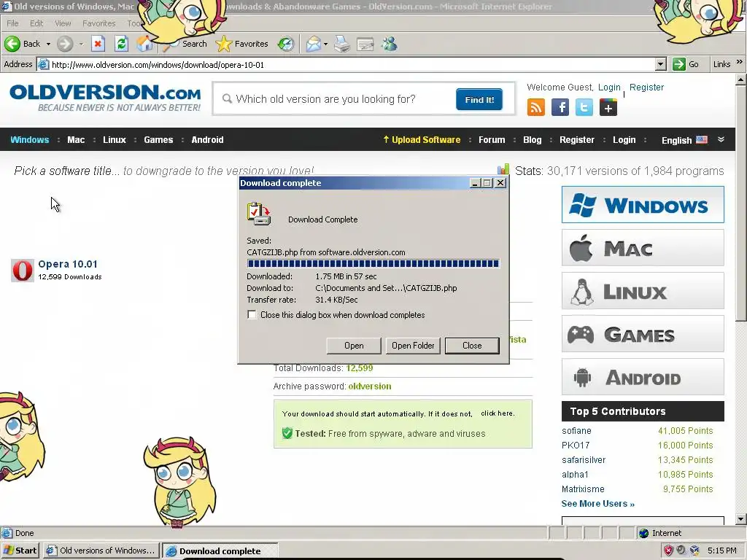747x560 pixels.
Task: Expand the language chevron in nav bar
Action: tap(721, 139)
